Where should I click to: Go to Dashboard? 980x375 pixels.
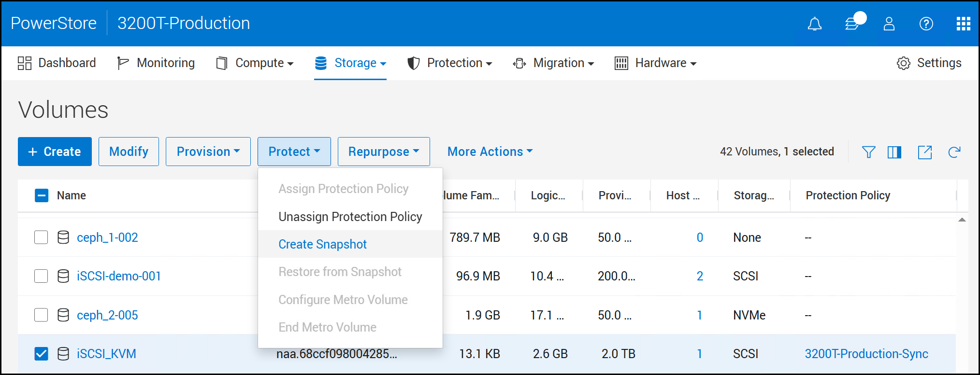tap(57, 63)
